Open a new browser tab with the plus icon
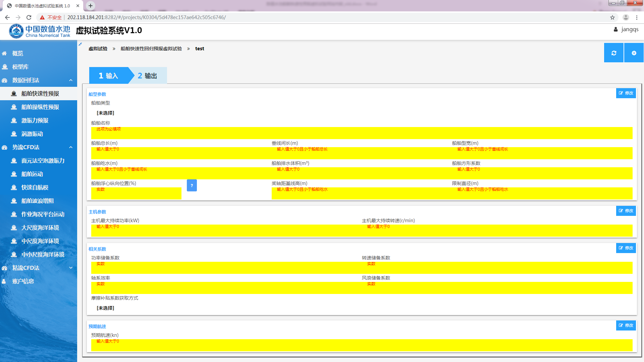This screenshot has height=362, width=644. click(x=90, y=6)
